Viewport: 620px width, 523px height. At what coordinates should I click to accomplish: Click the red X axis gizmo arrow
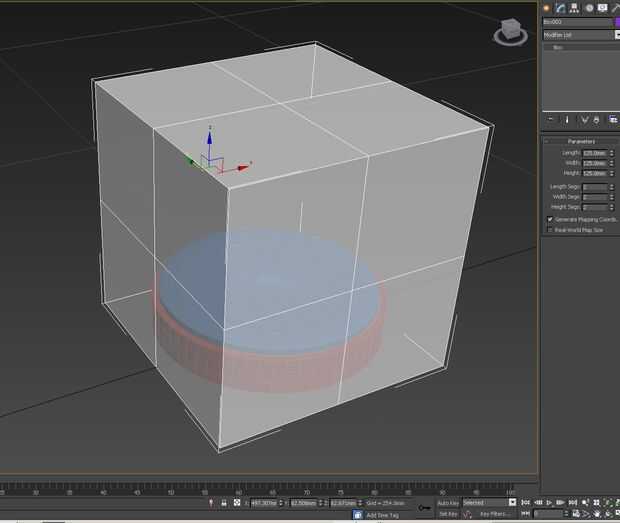(x=242, y=168)
